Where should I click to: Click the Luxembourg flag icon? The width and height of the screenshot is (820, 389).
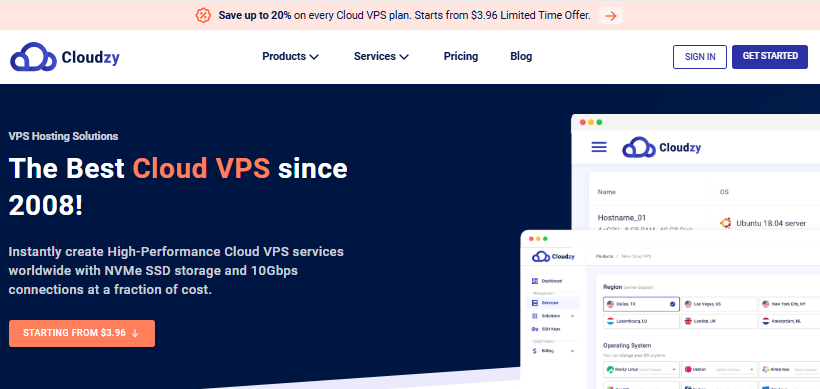click(610, 321)
